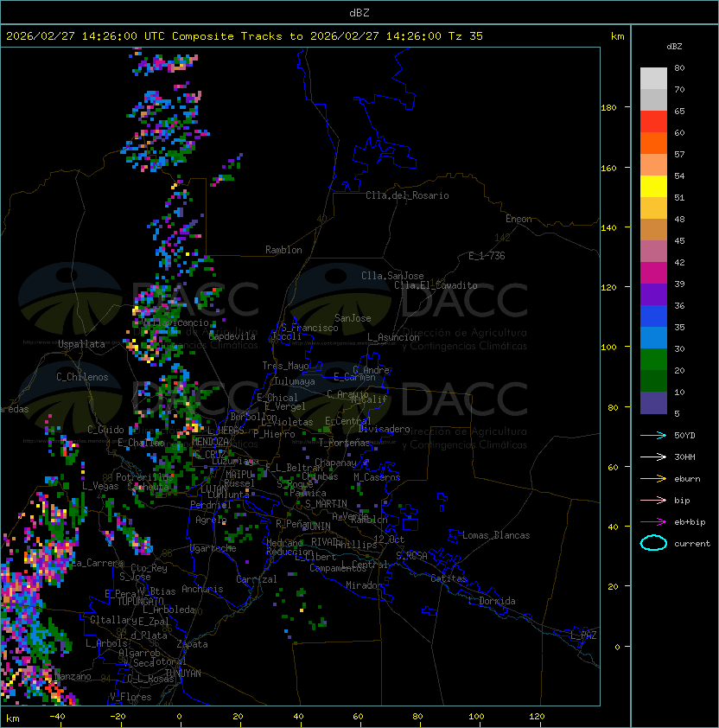Click the C_Guido map label
Screen dimensions: 719x728
click(x=105, y=430)
